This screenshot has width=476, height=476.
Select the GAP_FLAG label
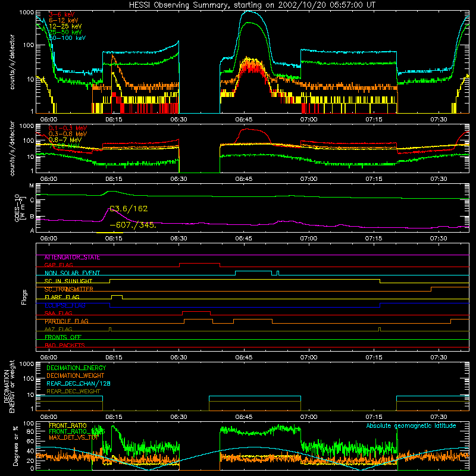(59, 265)
